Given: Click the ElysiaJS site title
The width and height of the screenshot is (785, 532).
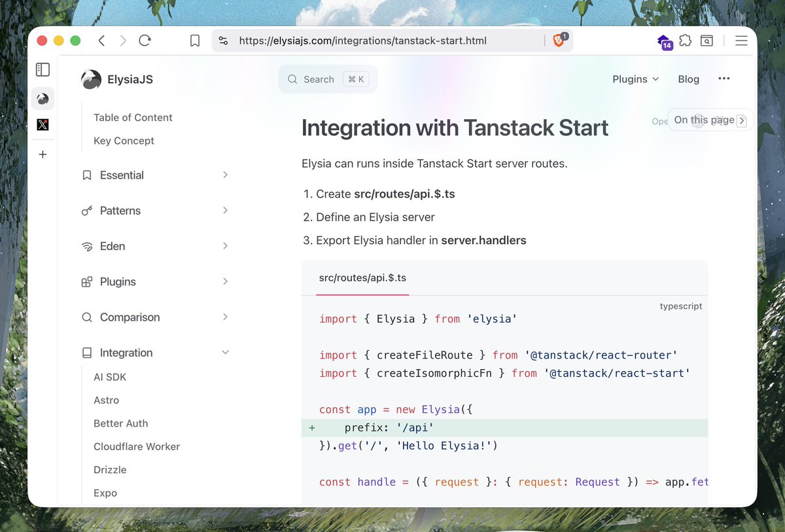Looking at the screenshot, I should [x=130, y=79].
